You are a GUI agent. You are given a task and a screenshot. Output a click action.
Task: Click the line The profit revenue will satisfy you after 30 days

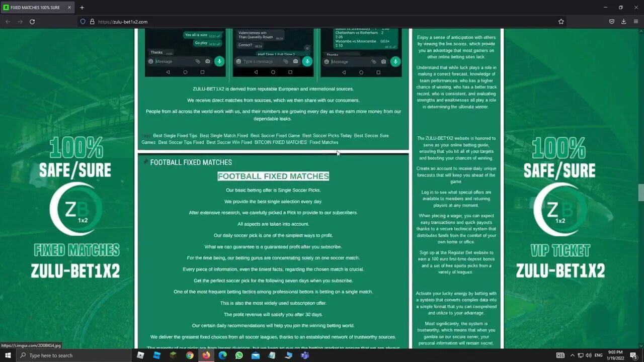273,315
